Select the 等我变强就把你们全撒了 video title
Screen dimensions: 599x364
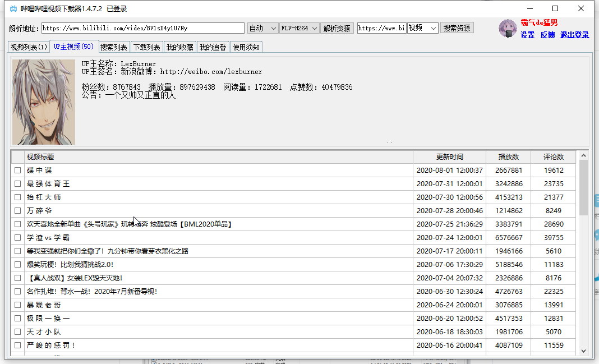click(x=107, y=251)
